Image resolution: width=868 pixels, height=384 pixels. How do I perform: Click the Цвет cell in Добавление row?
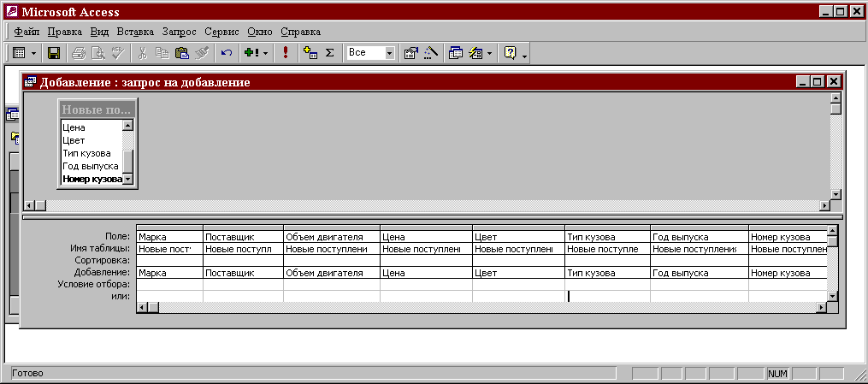coord(519,273)
